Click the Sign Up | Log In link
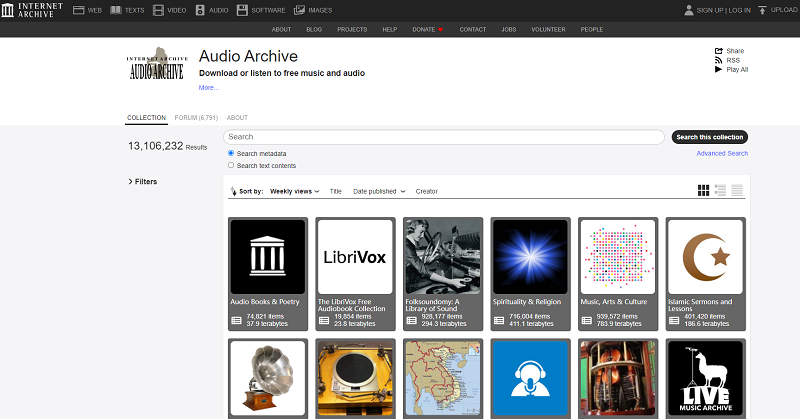The height and width of the screenshot is (419, 800). coord(723,10)
